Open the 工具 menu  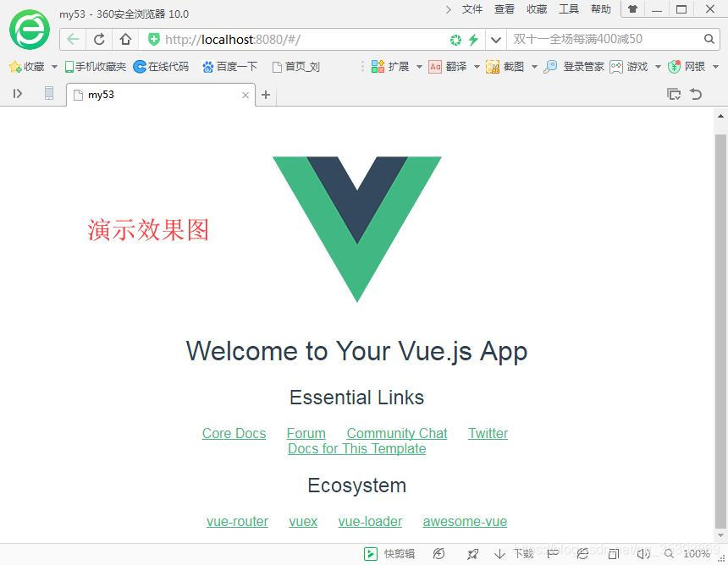point(569,9)
